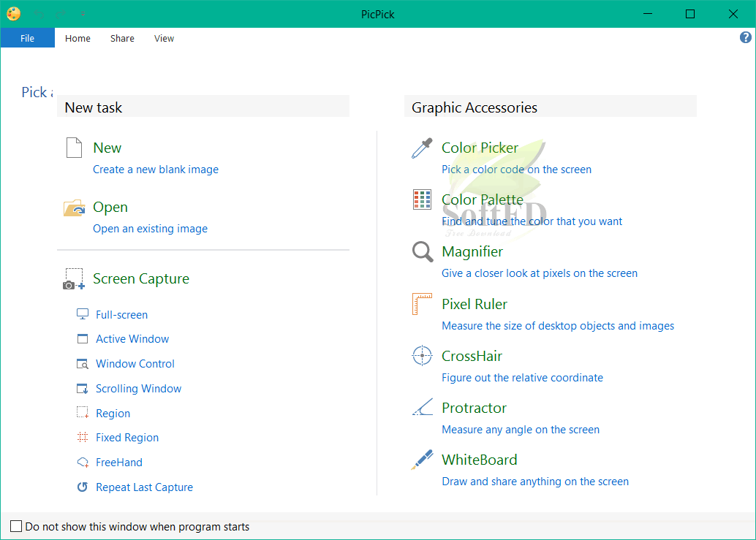The height and width of the screenshot is (540, 756).
Task: Click the pen icon for WhiteBoard
Action: tap(422, 460)
